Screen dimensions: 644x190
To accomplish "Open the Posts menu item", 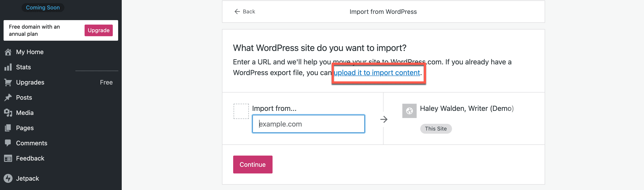I will 24,98.
